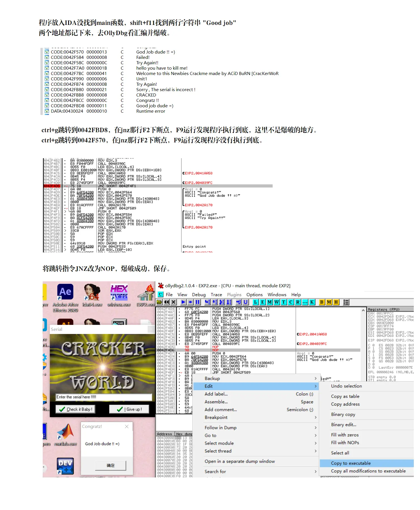Open the Options menu in OllyDbg
Screen dimensions: 420x510
(x=254, y=295)
